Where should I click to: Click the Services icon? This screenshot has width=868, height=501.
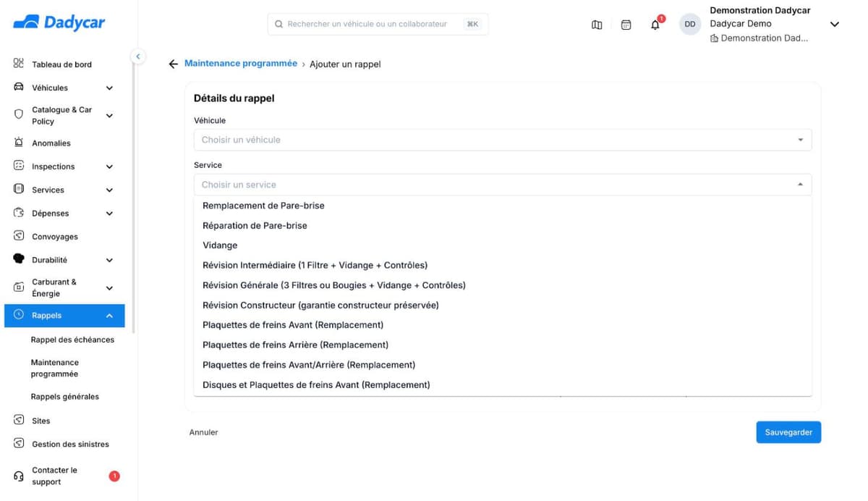click(19, 189)
